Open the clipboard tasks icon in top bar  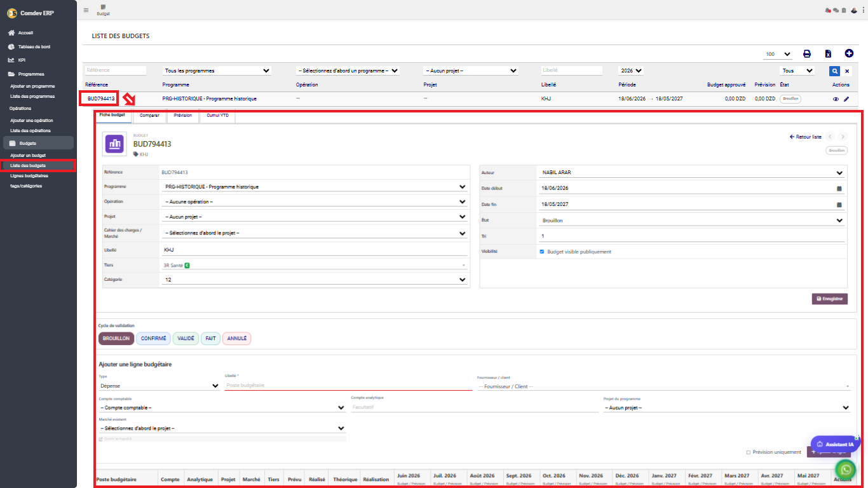pos(844,10)
